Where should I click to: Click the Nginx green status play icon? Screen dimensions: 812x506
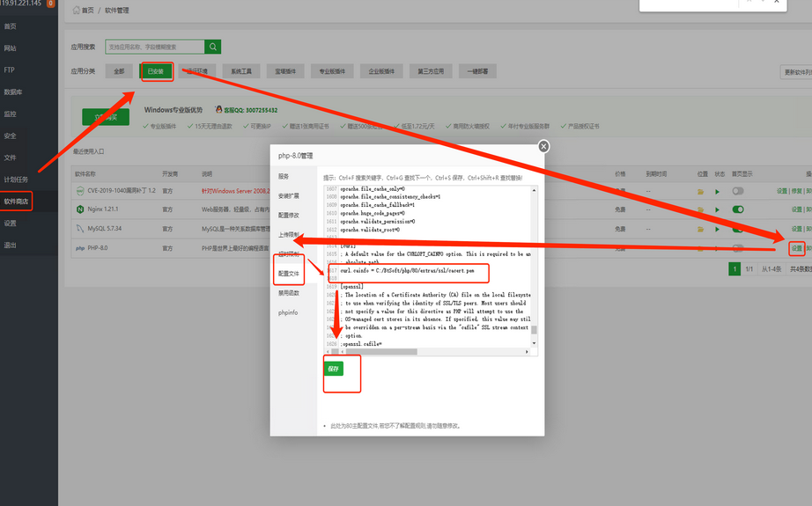pos(717,209)
